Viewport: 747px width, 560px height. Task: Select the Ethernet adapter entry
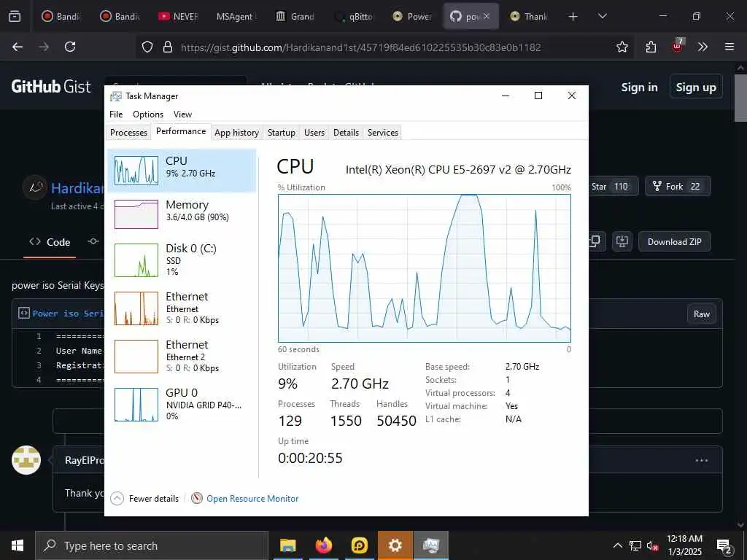coord(182,308)
